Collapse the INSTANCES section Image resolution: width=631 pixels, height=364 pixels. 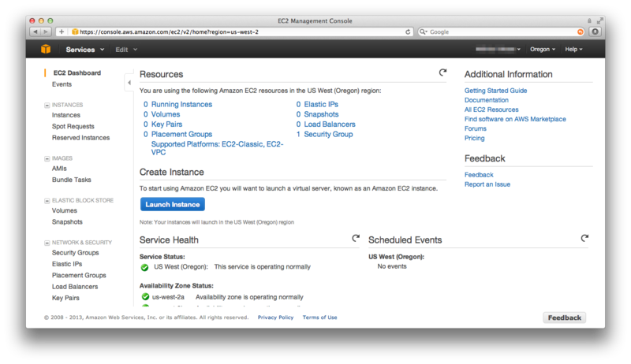click(47, 106)
